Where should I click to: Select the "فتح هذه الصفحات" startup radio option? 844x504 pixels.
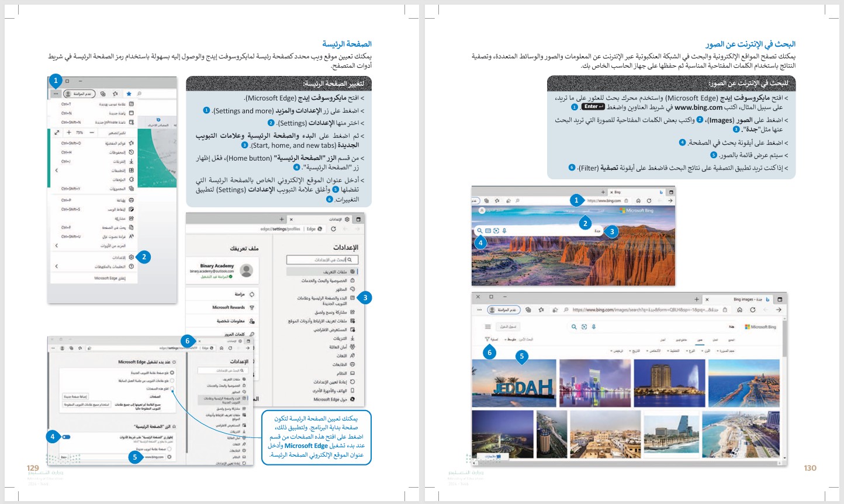[x=172, y=388]
